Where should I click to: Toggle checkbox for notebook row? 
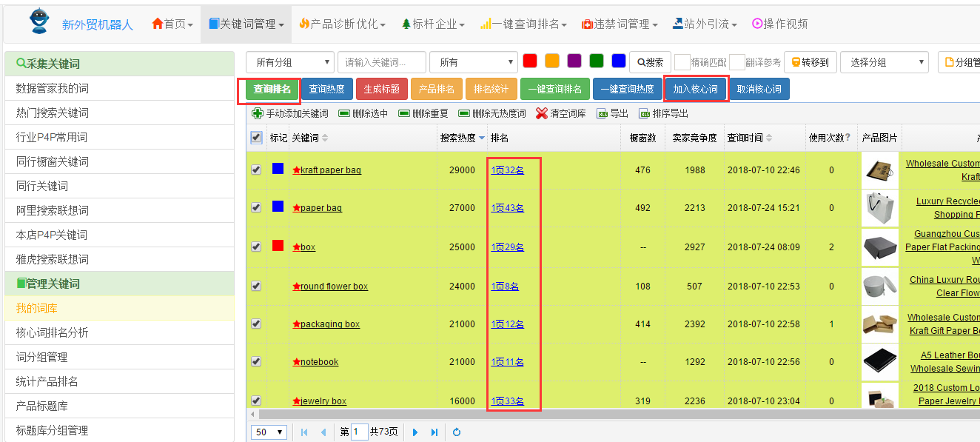pos(256,361)
